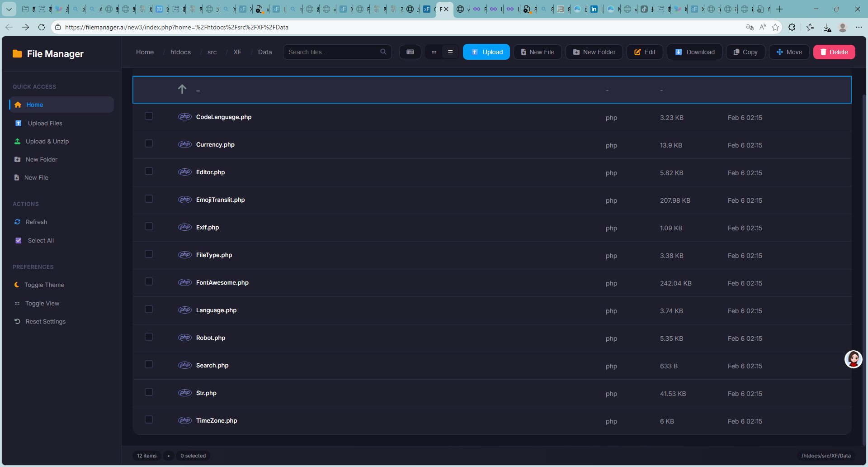Image resolution: width=868 pixels, height=467 pixels.
Task: Click the red Delete button
Action: [834, 52]
